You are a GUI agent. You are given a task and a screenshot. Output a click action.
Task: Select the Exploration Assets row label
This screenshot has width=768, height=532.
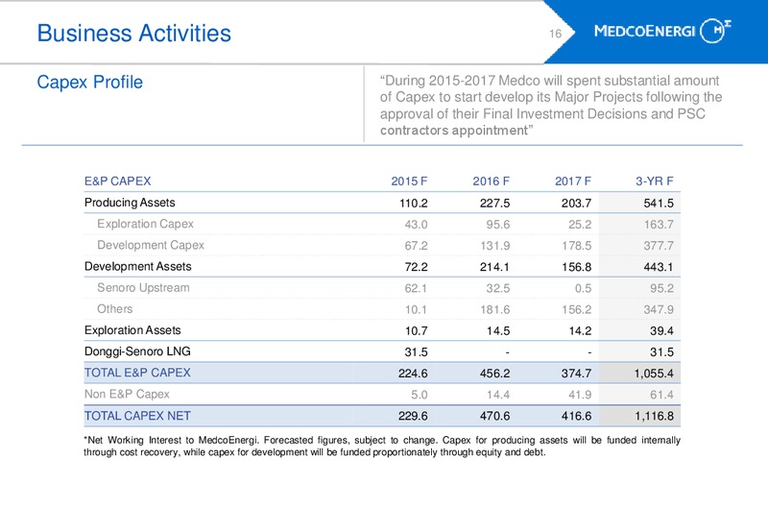pos(132,330)
